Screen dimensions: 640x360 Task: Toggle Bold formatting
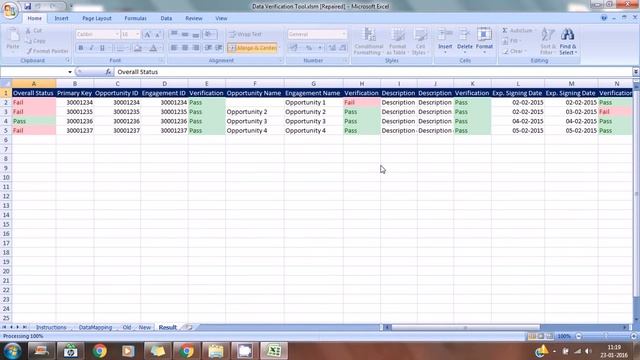81,48
